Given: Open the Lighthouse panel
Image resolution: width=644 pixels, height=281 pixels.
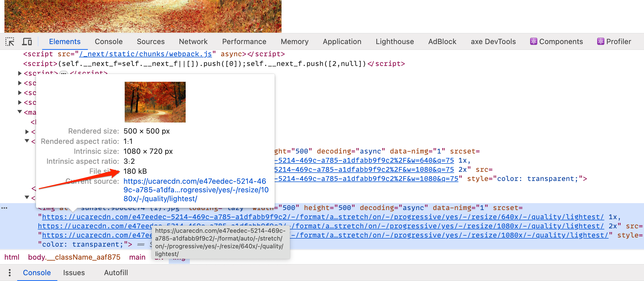Looking at the screenshot, I should (395, 41).
